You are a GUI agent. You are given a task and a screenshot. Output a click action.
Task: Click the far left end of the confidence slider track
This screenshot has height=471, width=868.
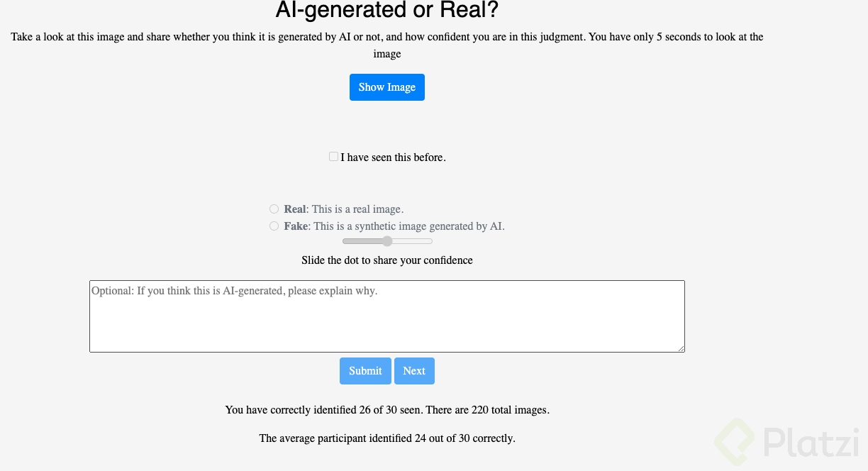344,241
